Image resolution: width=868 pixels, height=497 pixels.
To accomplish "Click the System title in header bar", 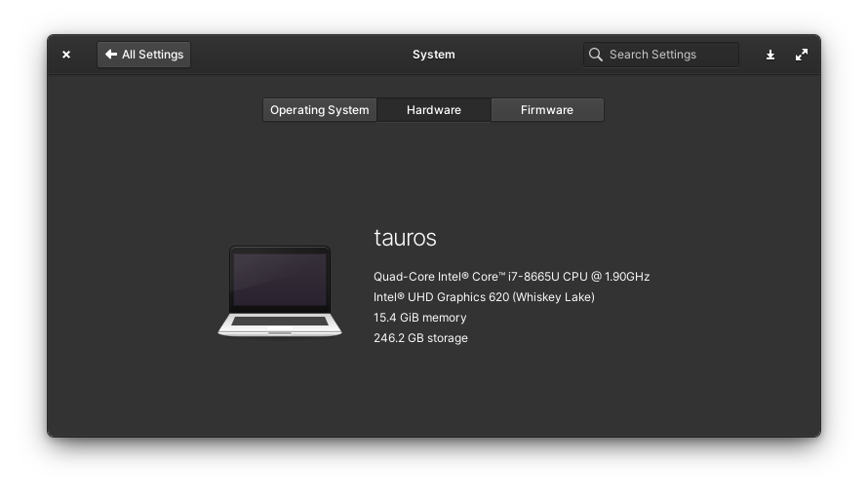I will [x=434, y=55].
